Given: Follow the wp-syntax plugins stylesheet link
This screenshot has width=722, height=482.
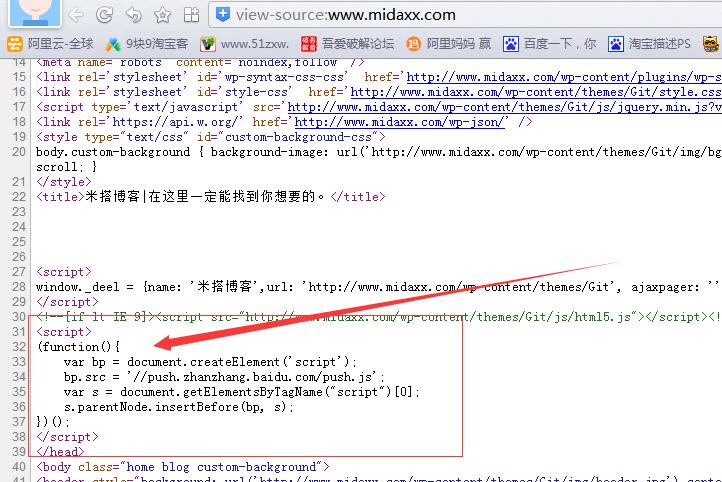Looking at the screenshot, I should (x=564, y=77).
